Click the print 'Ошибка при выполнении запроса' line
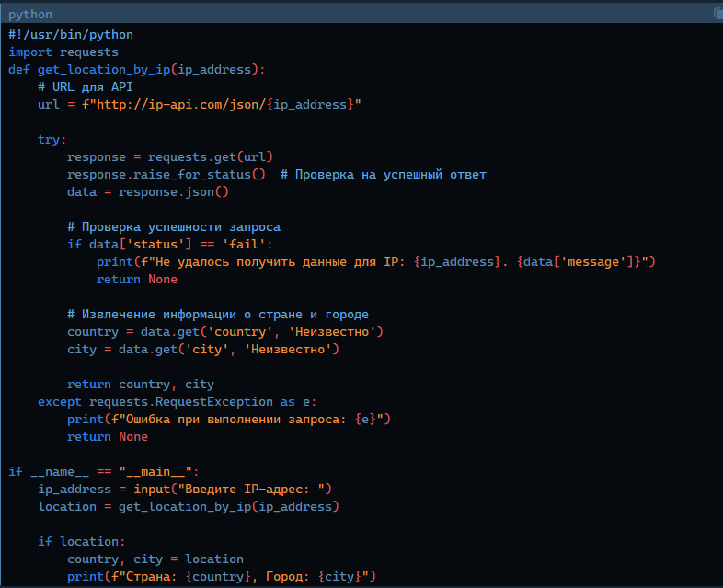The width and height of the screenshot is (723, 588). click(229, 420)
